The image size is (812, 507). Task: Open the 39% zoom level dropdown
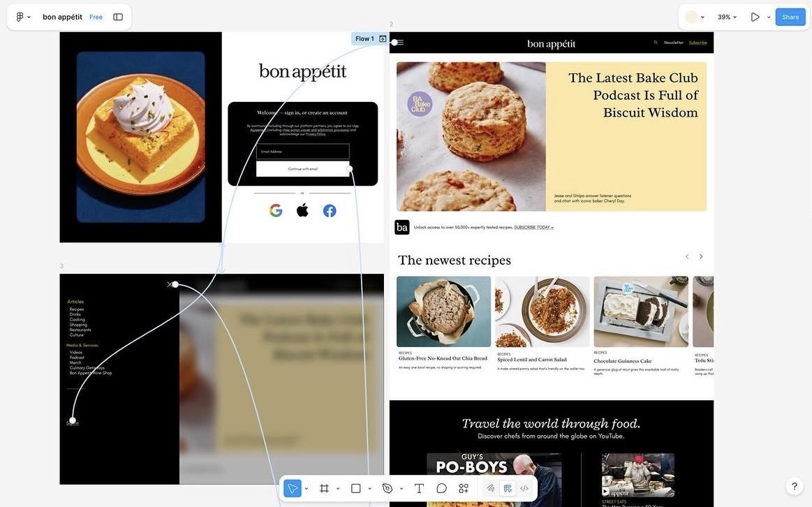728,17
